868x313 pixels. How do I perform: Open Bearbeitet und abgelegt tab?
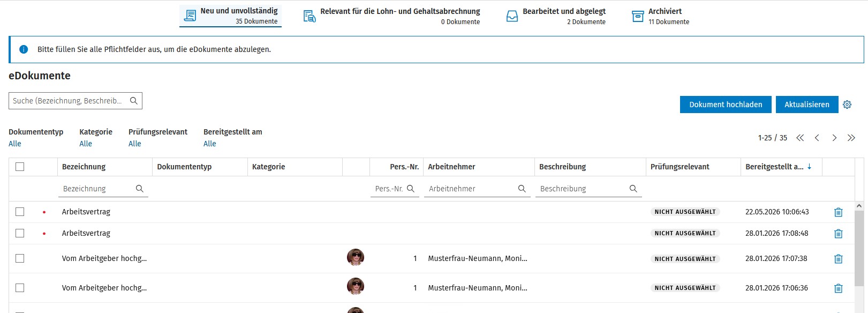[556, 16]
